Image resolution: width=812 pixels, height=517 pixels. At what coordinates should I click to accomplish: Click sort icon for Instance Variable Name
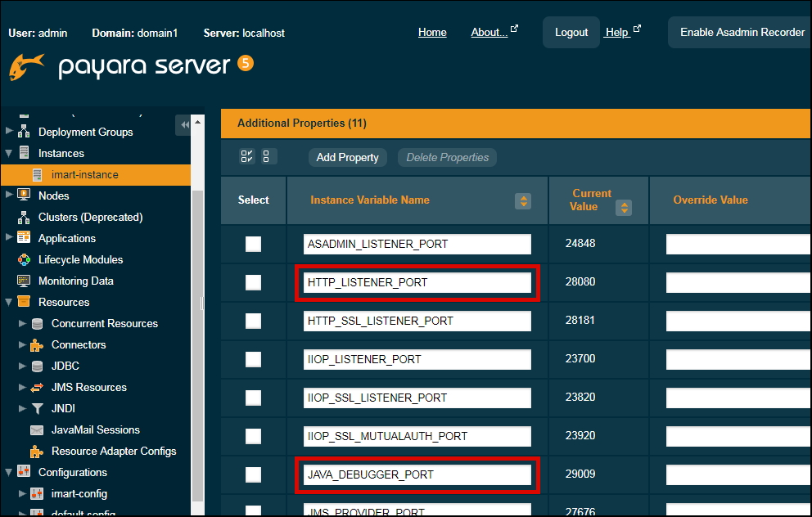pyautogui.click(x=522, y=200)
